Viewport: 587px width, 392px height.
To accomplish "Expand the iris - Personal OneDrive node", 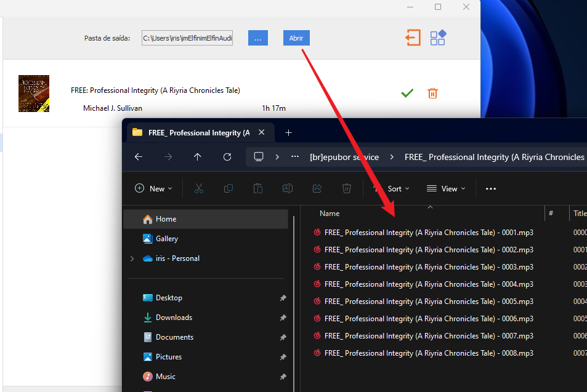I will (132, 258).
